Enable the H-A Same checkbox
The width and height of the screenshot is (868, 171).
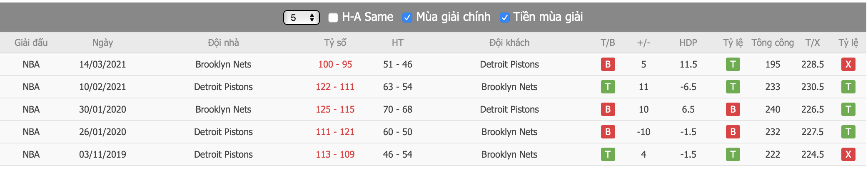coord(333,18)
